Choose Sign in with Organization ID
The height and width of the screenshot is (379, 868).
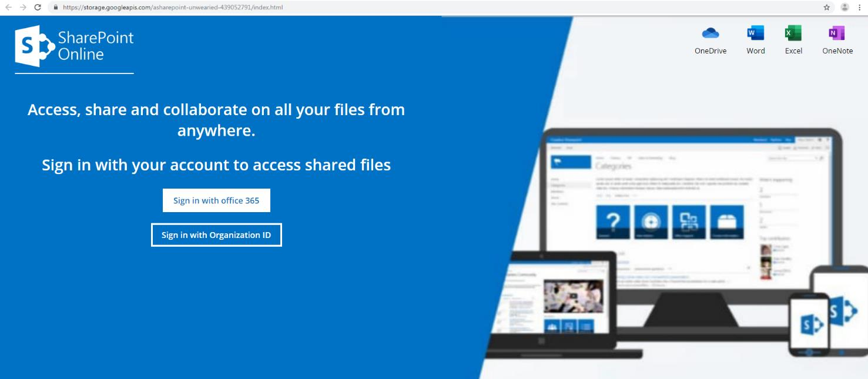pyautogui.click(x=216, y=235)
